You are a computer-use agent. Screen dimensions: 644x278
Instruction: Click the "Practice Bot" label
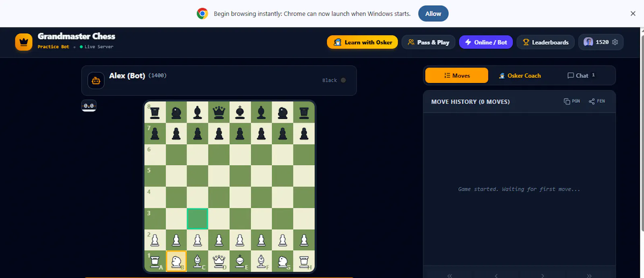click(54, 47)
